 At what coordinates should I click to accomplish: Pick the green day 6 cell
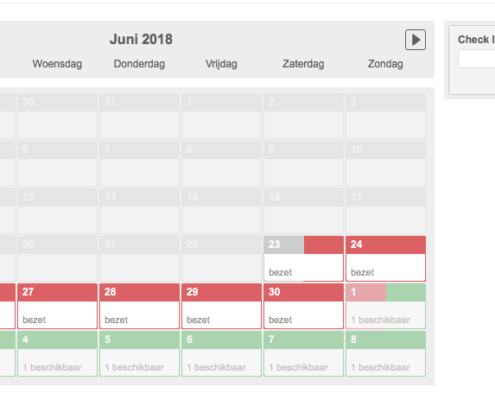click(221, 354)
